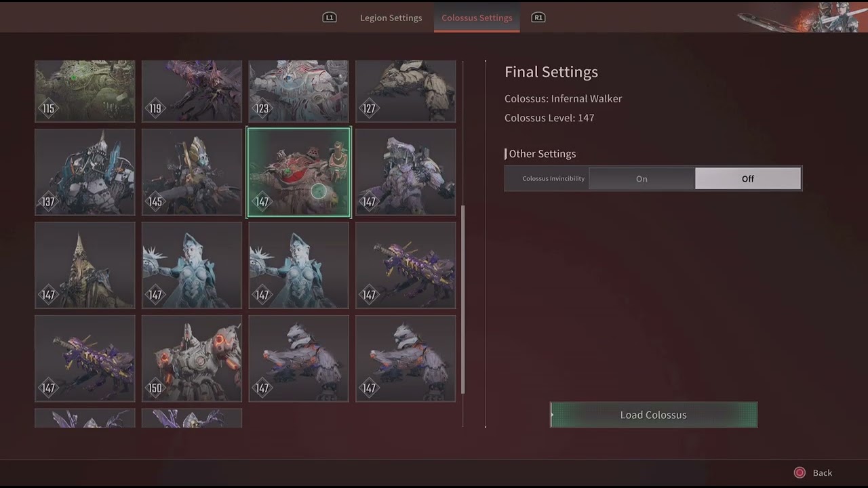Viewport: 868px width, 488px height.
Task: Click the 'Colossus Level: 147' text
Action: click(x=549, y=118)
